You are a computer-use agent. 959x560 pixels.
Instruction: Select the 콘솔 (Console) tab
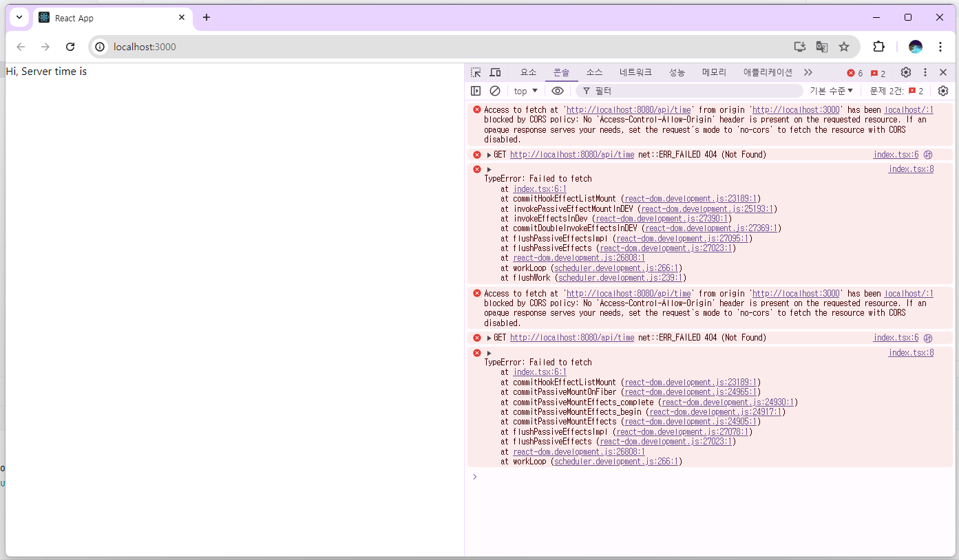click(562, 72)
